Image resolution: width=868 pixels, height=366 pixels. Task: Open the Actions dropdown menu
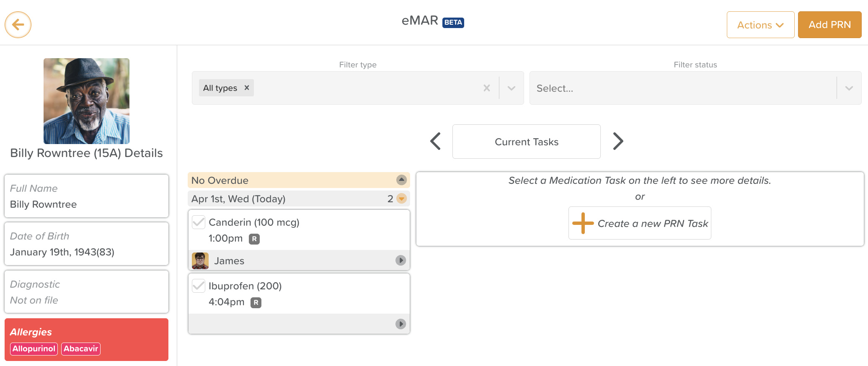(x=760, y=25)
